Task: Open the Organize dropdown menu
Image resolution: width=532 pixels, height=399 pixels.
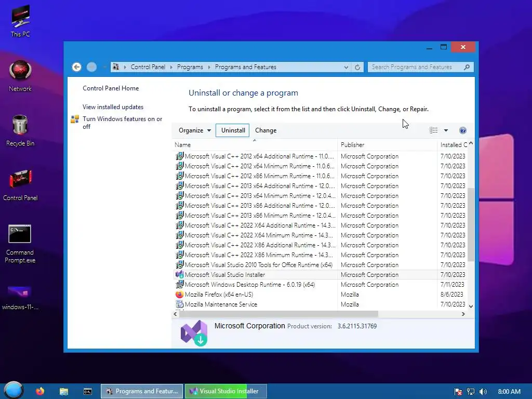Action: pyautogui.click(x=195, y=130)
